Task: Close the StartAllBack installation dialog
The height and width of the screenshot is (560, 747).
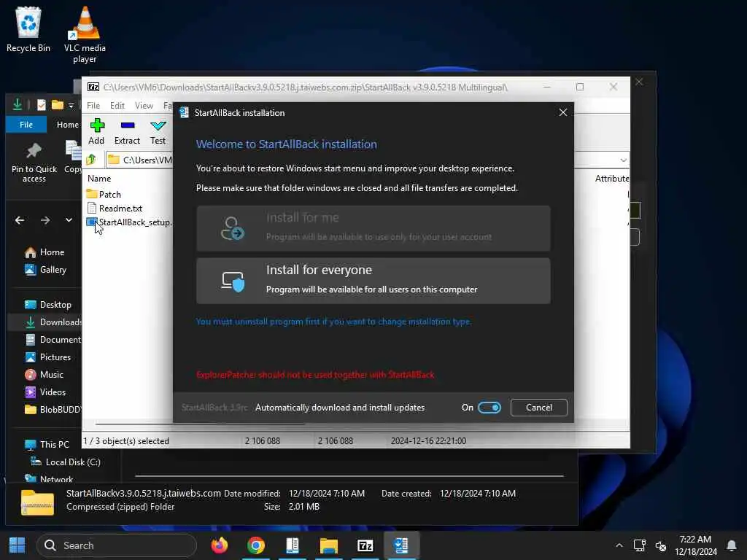Action: pyautogui.click(x=562, y=112)
